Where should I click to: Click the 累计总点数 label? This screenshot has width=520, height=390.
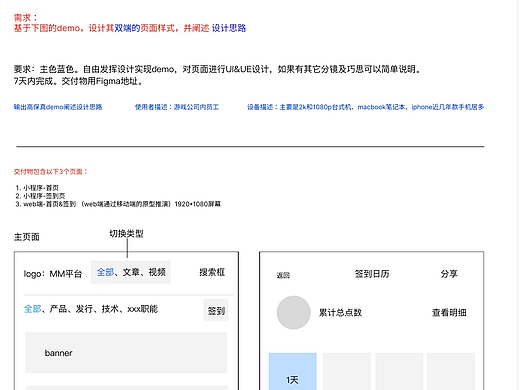(340, 313)
